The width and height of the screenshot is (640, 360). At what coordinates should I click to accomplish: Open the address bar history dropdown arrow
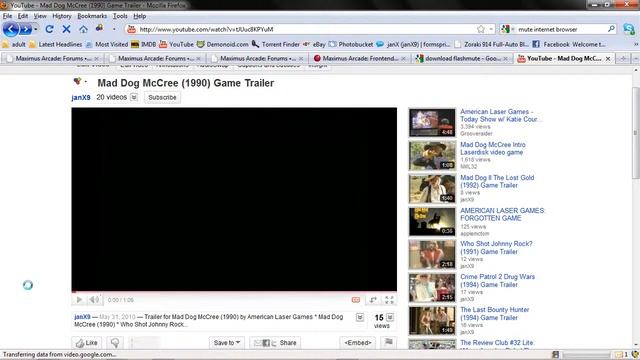491,29
